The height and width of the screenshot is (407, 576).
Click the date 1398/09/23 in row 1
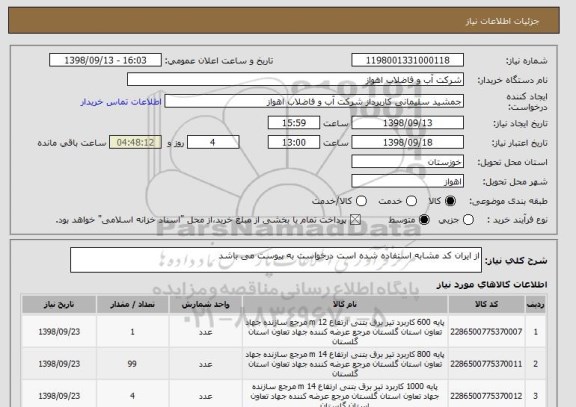point(59,332)
